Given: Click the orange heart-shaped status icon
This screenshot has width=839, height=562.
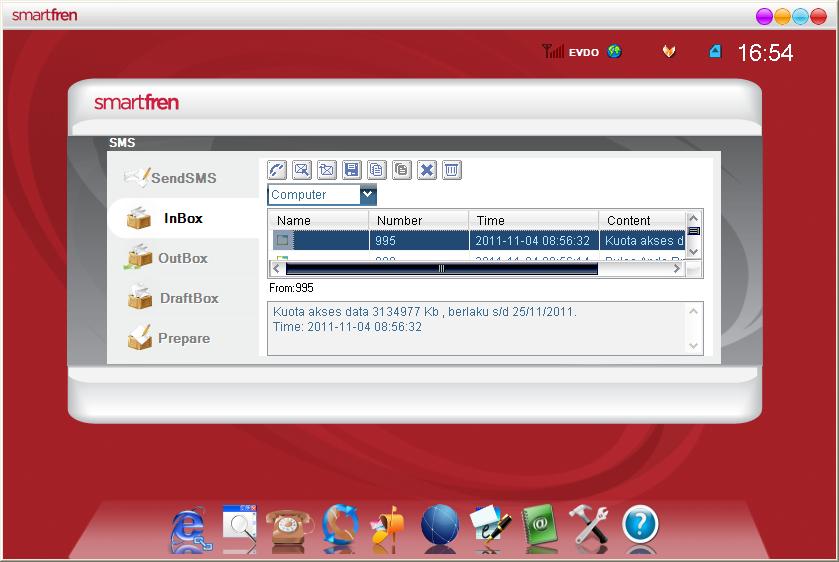Looking at the screenshot, I should coord(669,51).
